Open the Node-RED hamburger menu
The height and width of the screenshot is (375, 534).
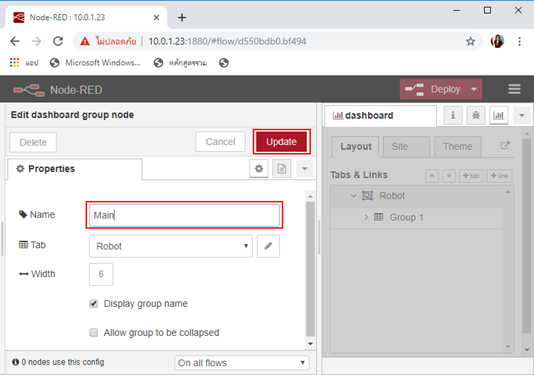click(514, 89)
